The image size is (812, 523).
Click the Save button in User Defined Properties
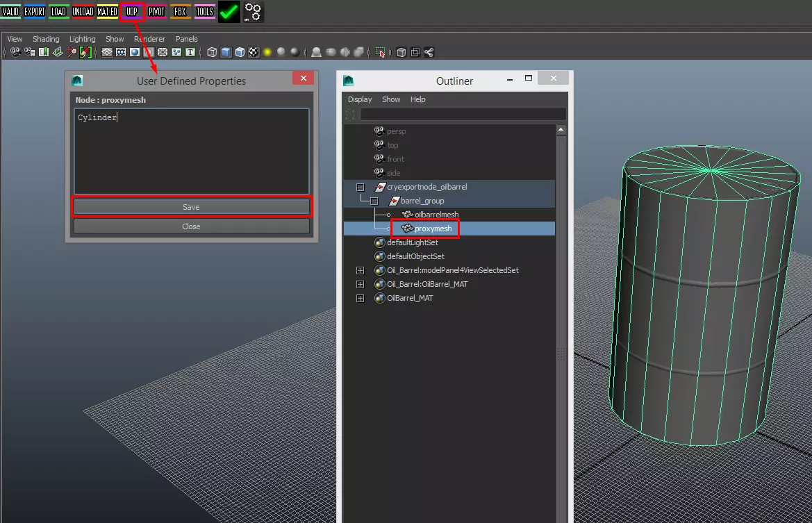pyautogui.click(x=191, y=207)
